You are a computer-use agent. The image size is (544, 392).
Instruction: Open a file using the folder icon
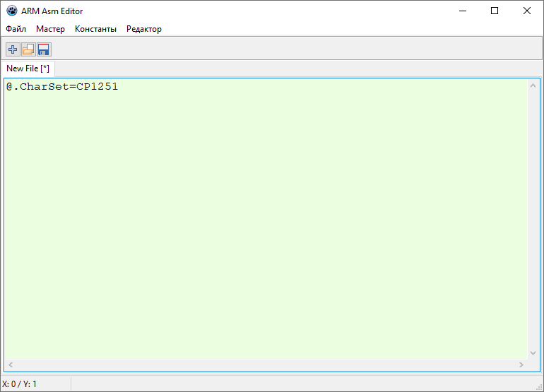click(28, 49)
